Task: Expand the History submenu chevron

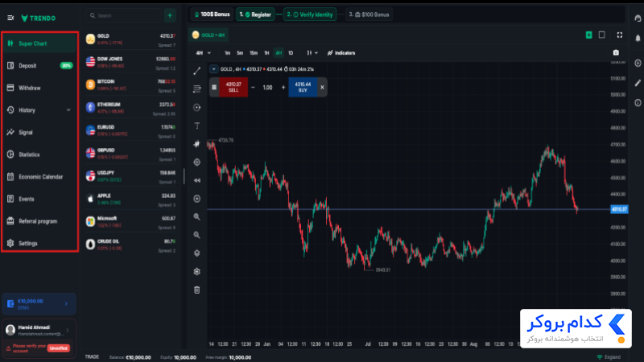Action: pyautogui.click(x=68, y=110)
